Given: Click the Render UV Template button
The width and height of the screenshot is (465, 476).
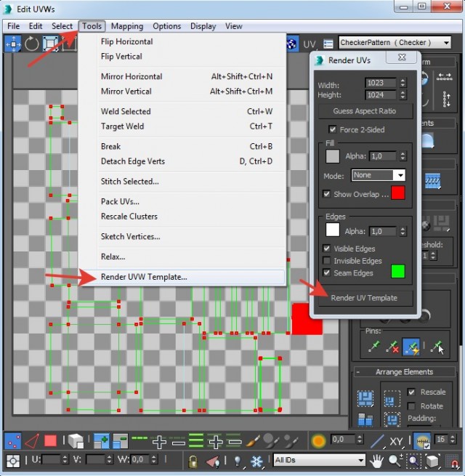Looking at the screenshot, I should [x=365, y=298].
